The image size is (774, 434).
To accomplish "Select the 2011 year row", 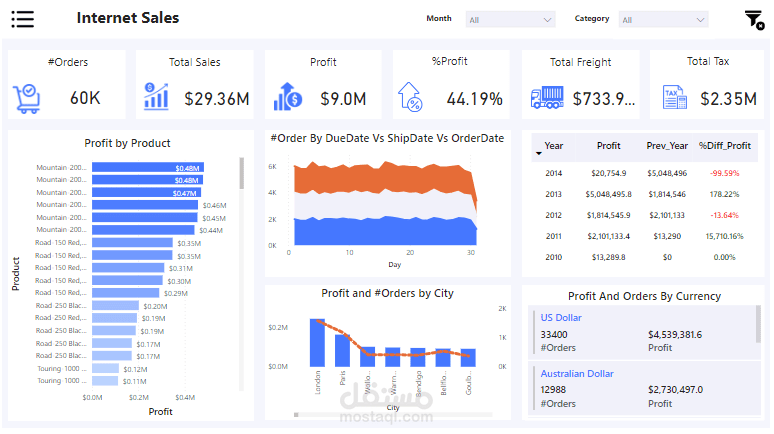I will [644, 236].
